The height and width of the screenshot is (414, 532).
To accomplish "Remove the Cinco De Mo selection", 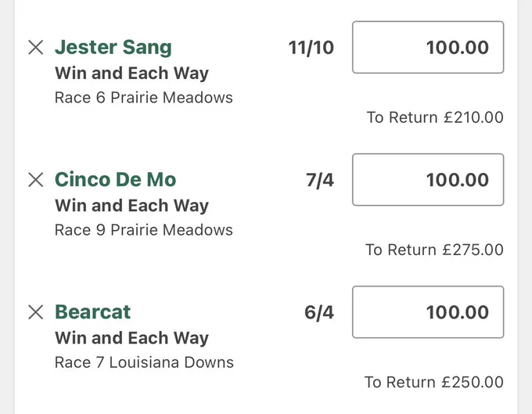I will [36, 179].
